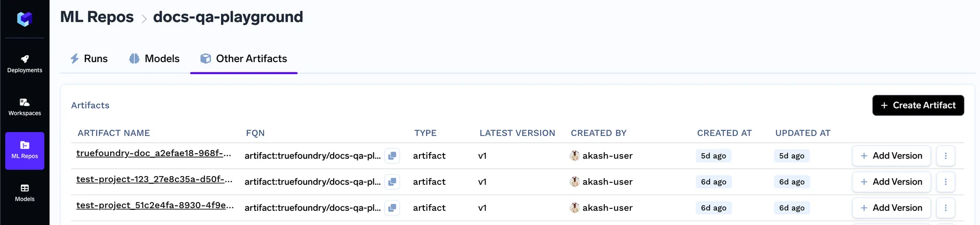Click version v1 in truefoundry-doc row
This screenshot has width=980, height=225.
pos(482,156)
